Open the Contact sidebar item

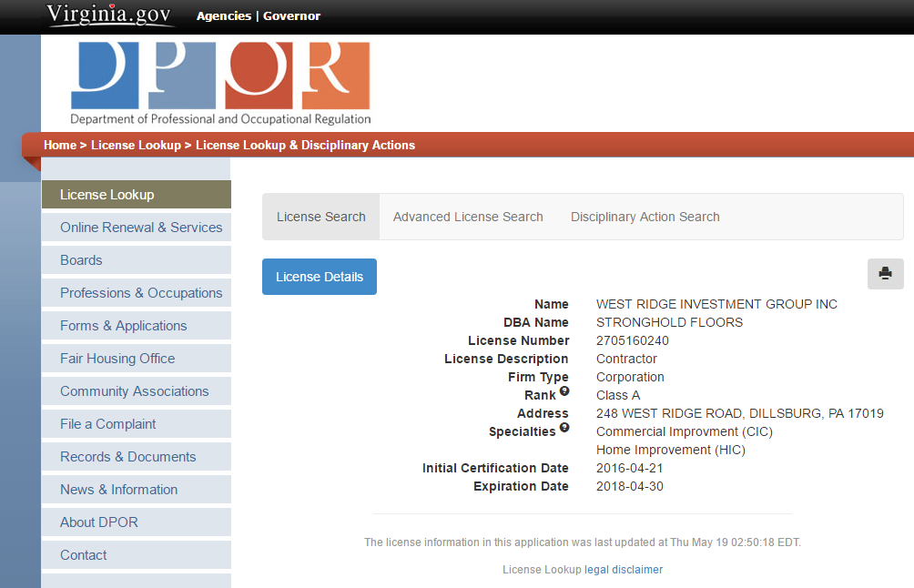point(83,555)
